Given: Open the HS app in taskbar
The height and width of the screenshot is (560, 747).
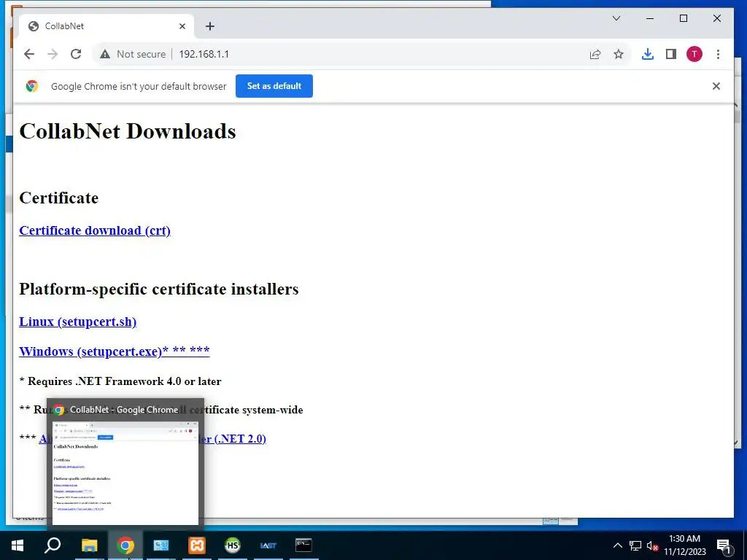Looking at the screenshot, I should pyautogui.click(x=233, y=545).
